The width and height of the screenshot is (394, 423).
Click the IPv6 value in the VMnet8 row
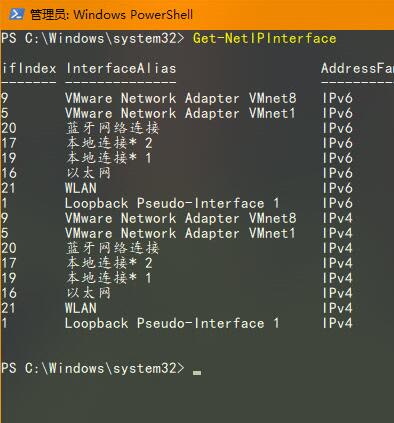337,98
